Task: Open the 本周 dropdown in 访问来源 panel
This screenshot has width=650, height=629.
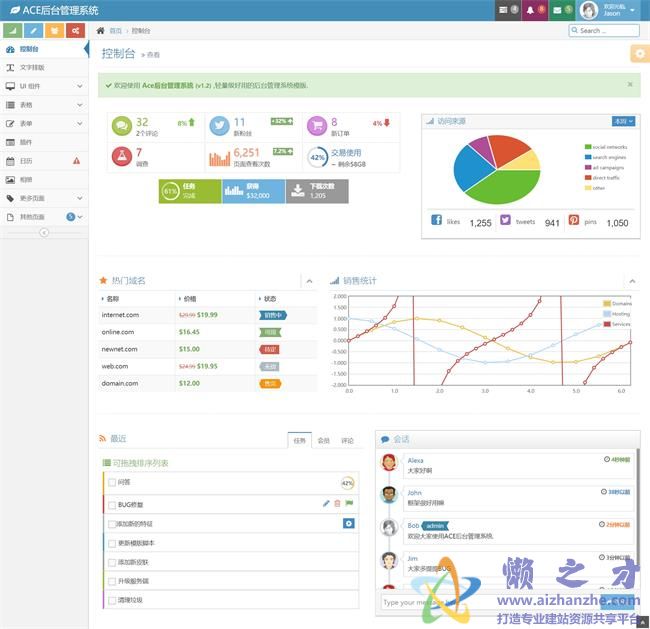Action: coord(623,121)
